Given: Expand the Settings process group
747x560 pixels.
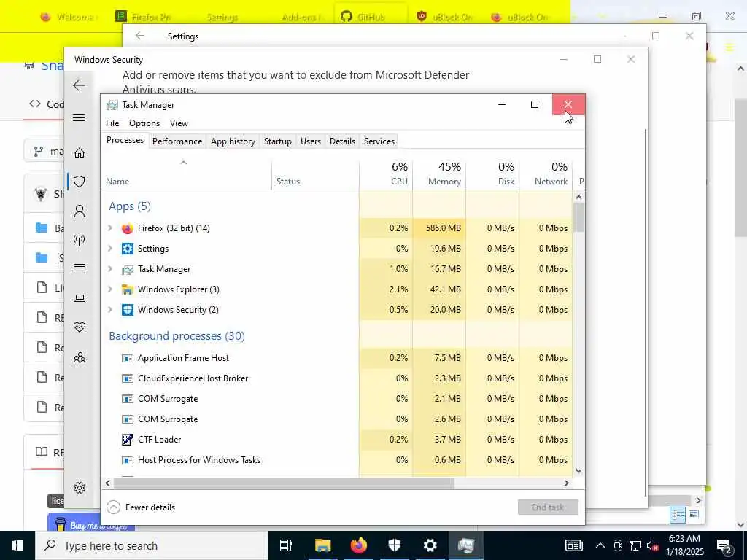Looking at the screenshot, I should point(110,249).
